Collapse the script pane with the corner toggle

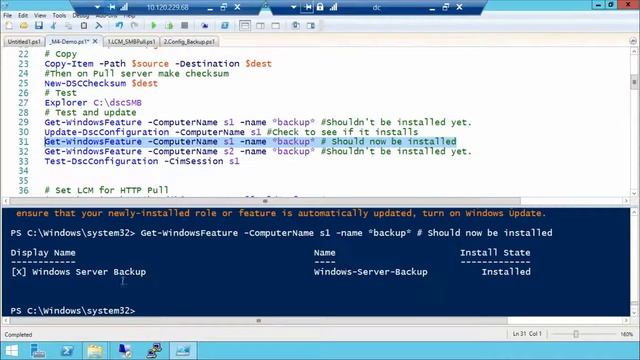click(633, 41)
